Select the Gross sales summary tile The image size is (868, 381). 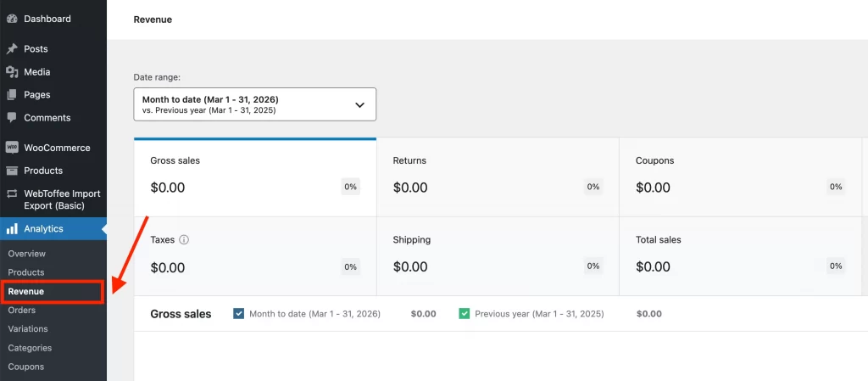[255, 177]
